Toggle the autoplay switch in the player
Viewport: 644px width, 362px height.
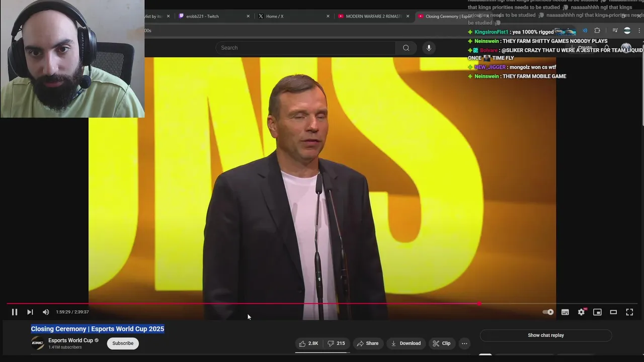(548, 312)
